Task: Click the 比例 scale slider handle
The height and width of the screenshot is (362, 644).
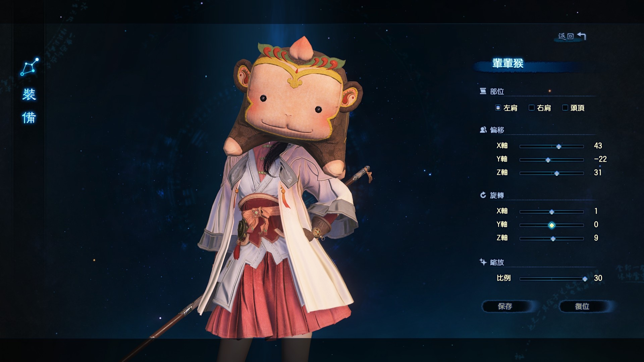Action: point(585,279)
